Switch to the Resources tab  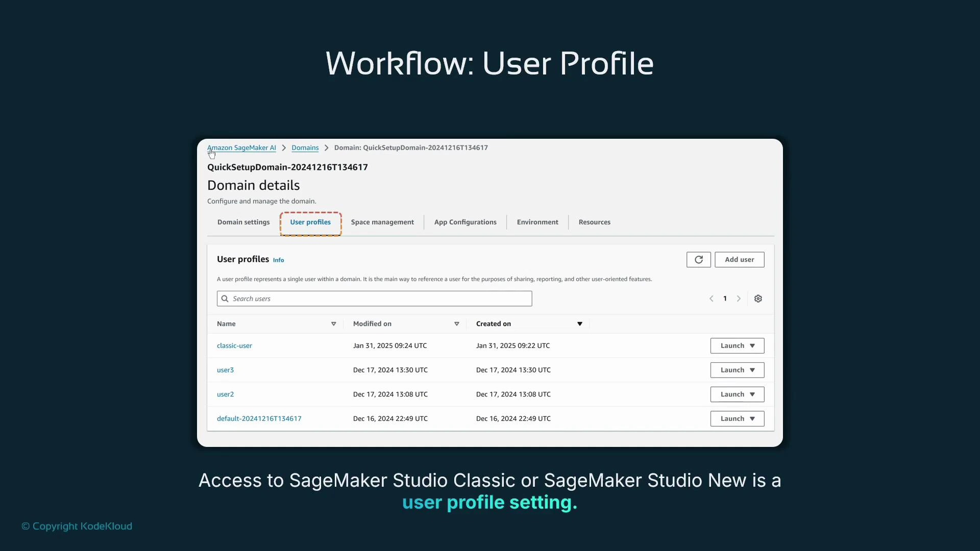click(x=594, y=222)
